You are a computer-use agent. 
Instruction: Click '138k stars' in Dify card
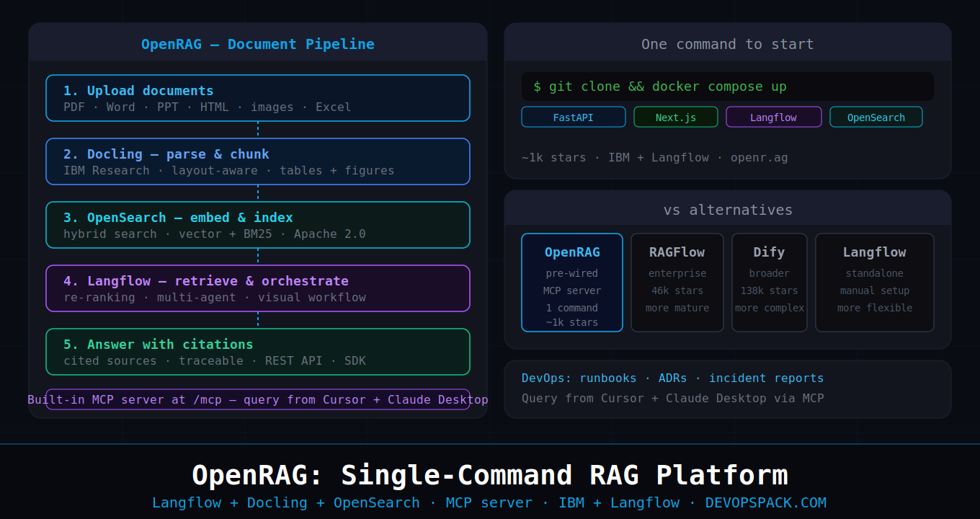pyautogui.click(x=770, y=290)
